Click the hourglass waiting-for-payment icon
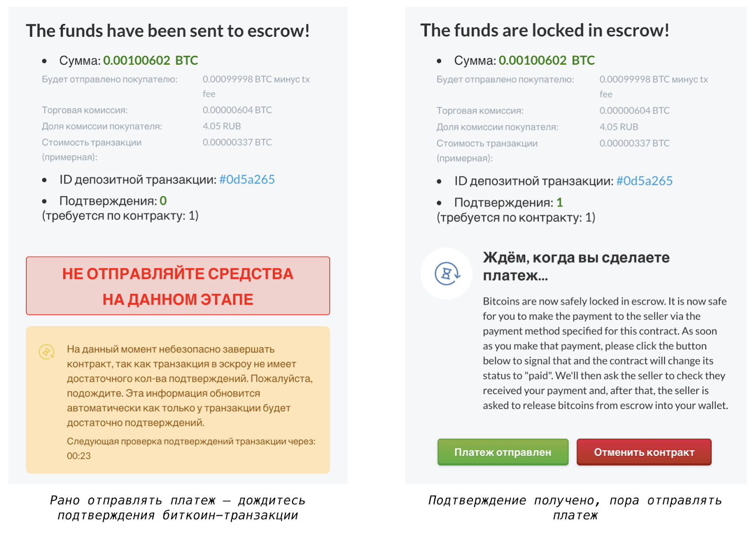The image size is (756, 541). 447,273
